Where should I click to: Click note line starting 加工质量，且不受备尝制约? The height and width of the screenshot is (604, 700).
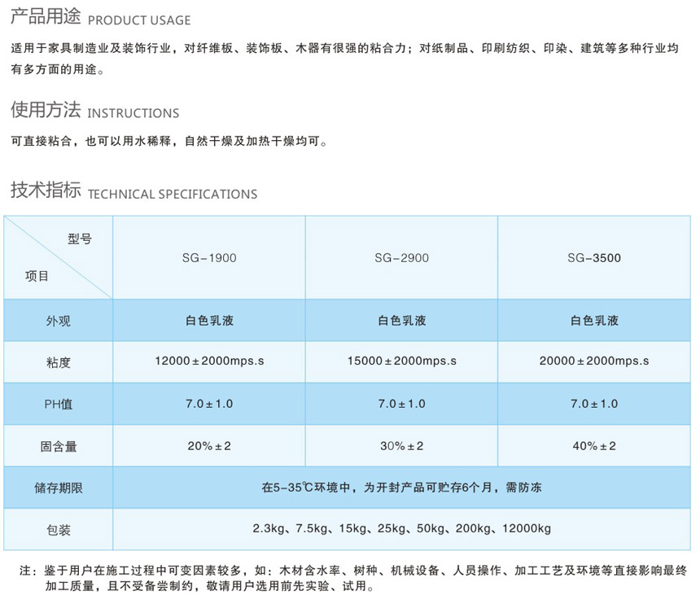(x=210, y=586)
